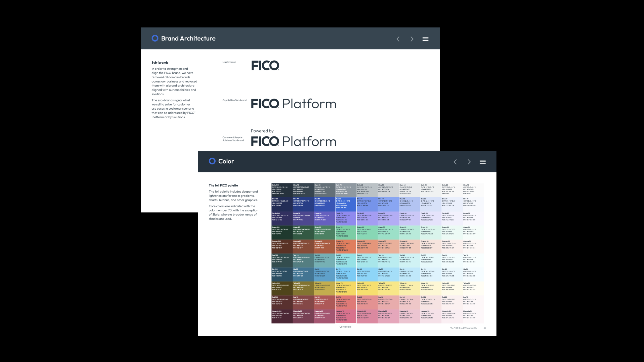Select the Orange 50 swatch
This screenshot has width=644, height=362.
pos(388,247)
